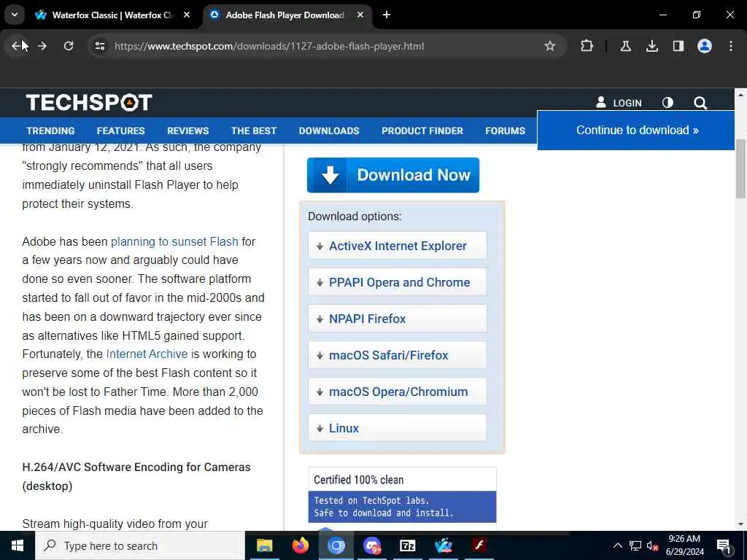Click the page vertical scrollbar thumb
The image size is (747, 560).
tap(740, 169)
